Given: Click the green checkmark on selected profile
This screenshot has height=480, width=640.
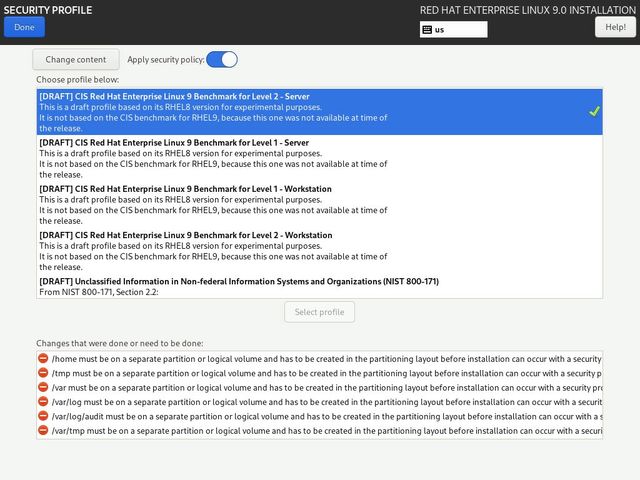Looking at the screenshot, I should pyautogui.click(x=594, y=111).
